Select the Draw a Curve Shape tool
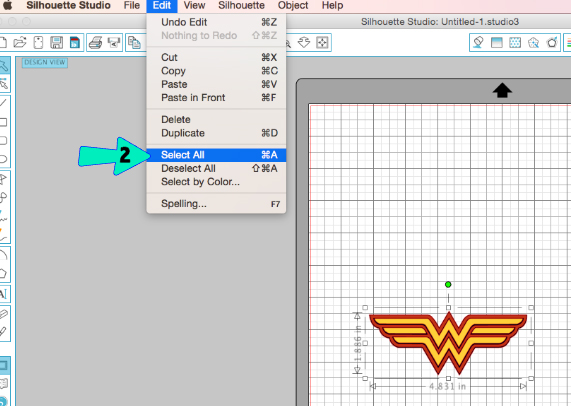 point(4,197)
